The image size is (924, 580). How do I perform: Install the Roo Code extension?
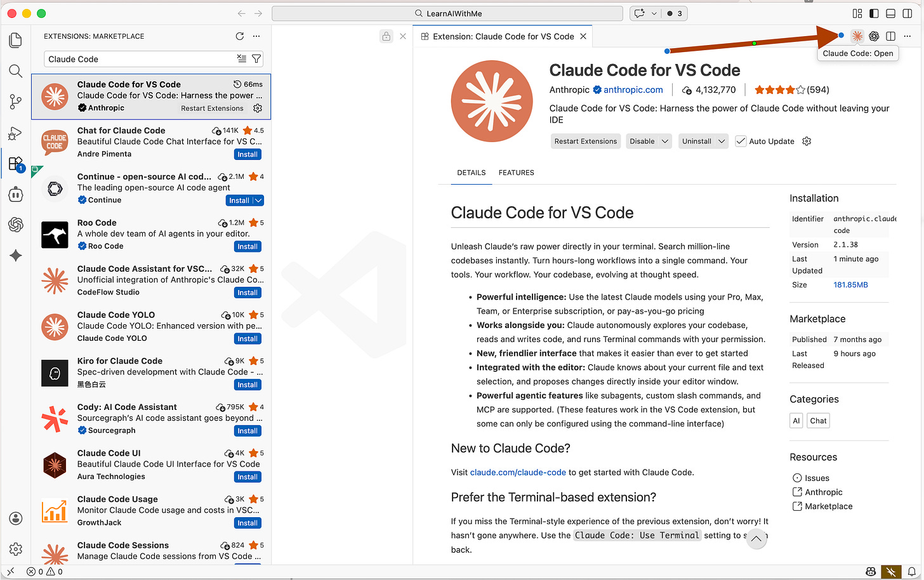(247, 246)
